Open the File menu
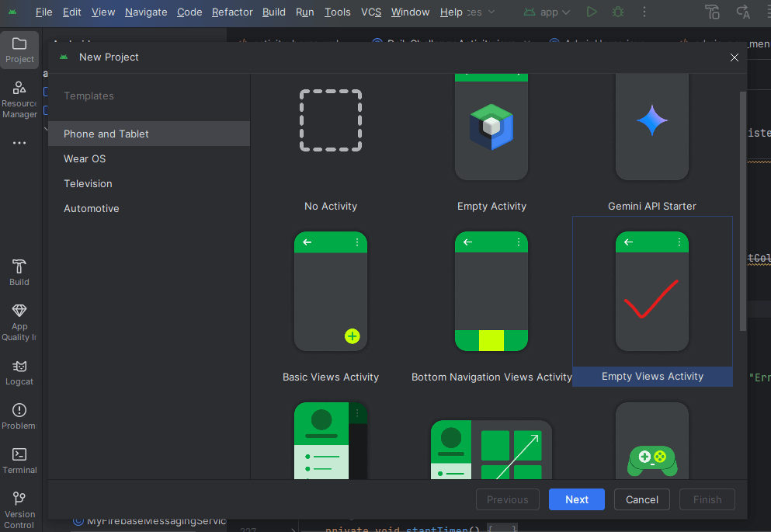The height and width of the screenshot is (532, 771). click(x=43, y=12)
